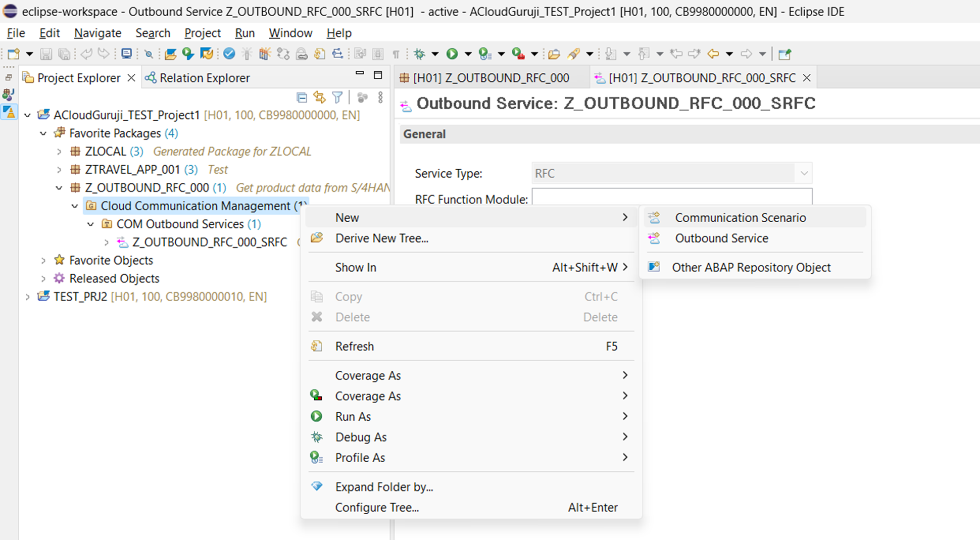Viewport: 980px width, 540px height.
Task: Select Z_OUTBOUND_RFC_000_SRFC in the project tree
Action: tap(209, 242)
